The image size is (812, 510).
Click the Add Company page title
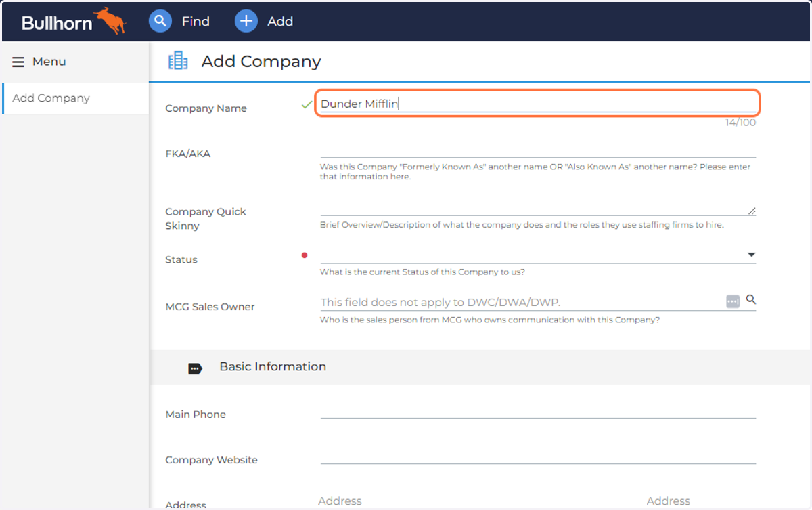click(x=261, y=62)
